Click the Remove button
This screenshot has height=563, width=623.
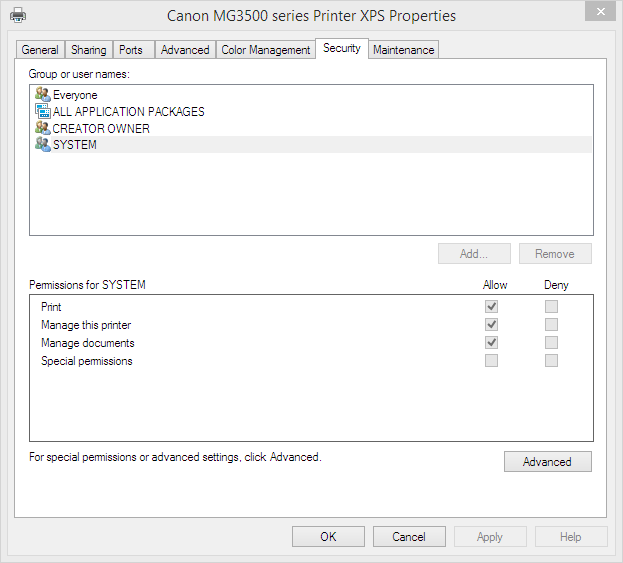(554, 254)
